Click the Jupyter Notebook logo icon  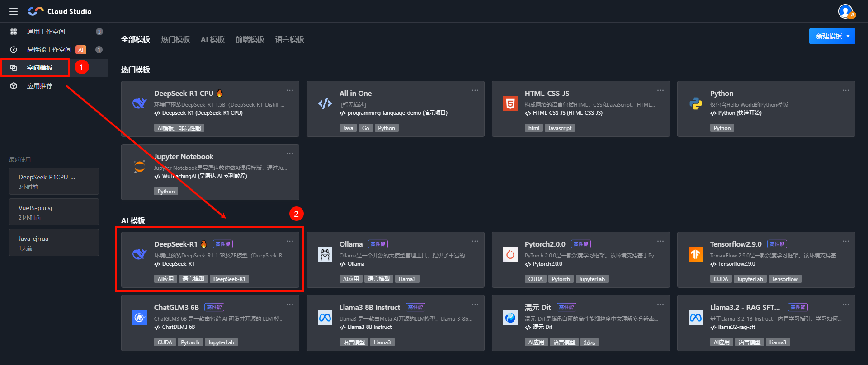[x=140, y=167]
